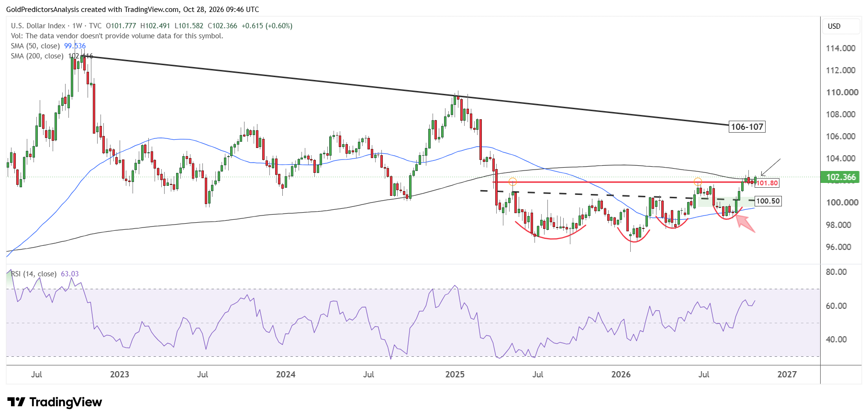The image size is (868, 420).
Task: Click the 2024 label on time axis
Action: (286, 375)
